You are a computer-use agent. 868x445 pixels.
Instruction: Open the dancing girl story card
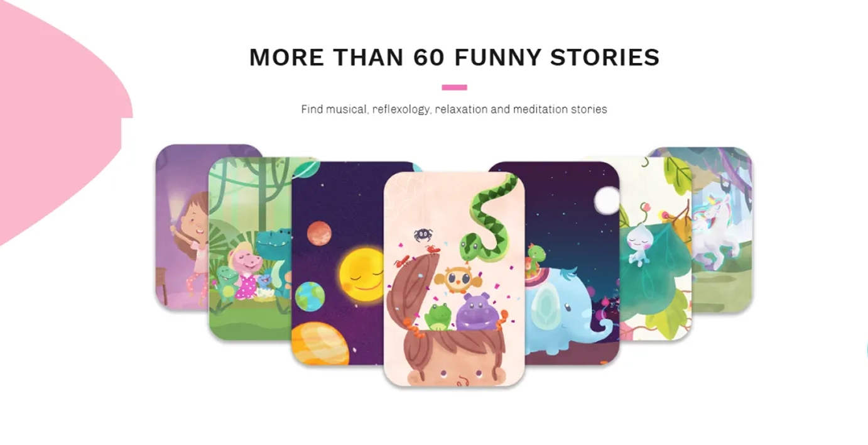(182, 226)
